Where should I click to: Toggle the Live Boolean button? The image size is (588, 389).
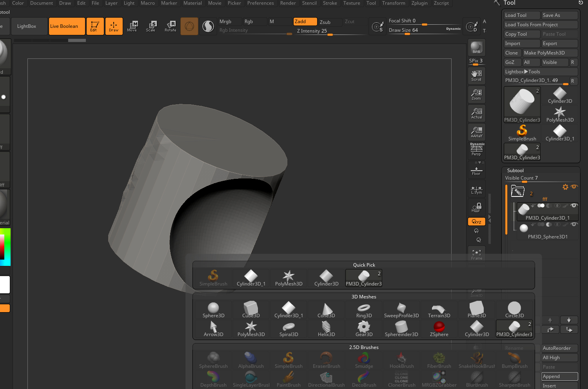click(x=67, y=26)
